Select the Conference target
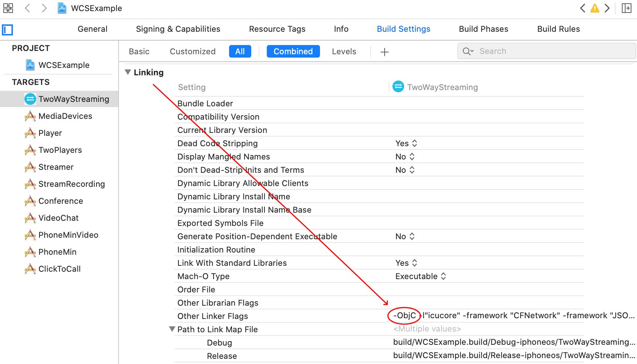Viewport: 637px width, 364px height. [x=61, y=201]
